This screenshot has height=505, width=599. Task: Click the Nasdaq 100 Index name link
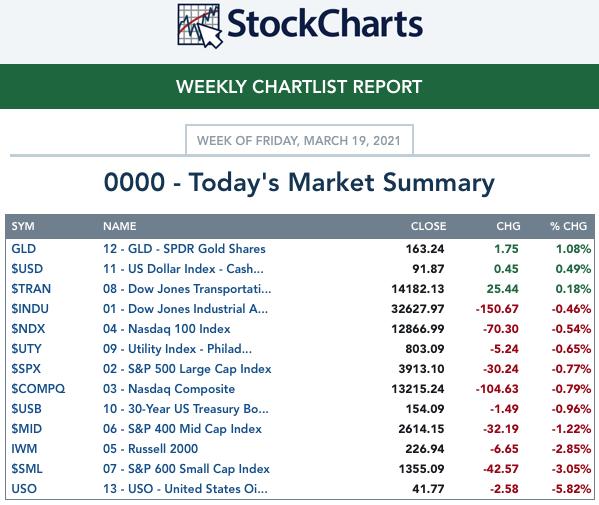[x=167, y=329]
